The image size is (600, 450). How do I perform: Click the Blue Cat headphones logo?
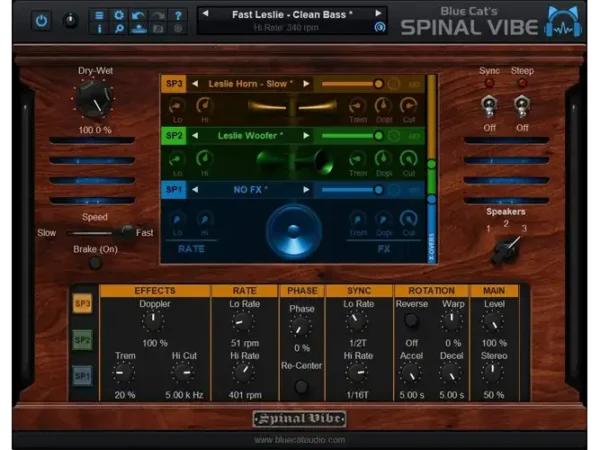tap(563, 22)
